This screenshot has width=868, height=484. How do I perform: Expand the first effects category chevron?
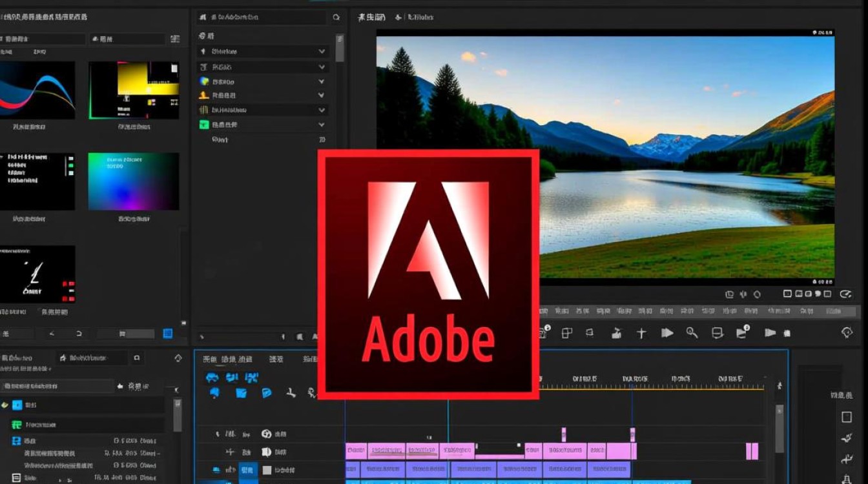pos(322,52)
